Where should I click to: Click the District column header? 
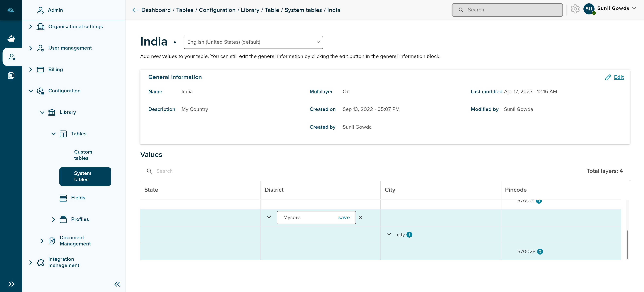(x=274, y=190)
